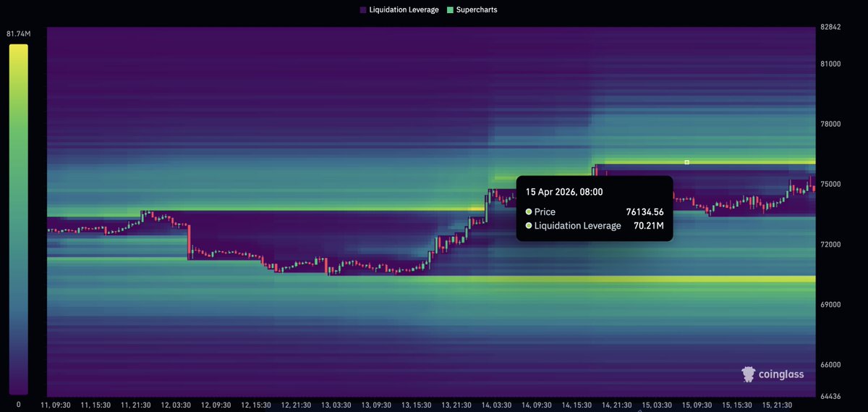The width and height of the screenshot is (868, 412).
Task: Click the 12, 03:30 time axis label
Action: [175, 405]
